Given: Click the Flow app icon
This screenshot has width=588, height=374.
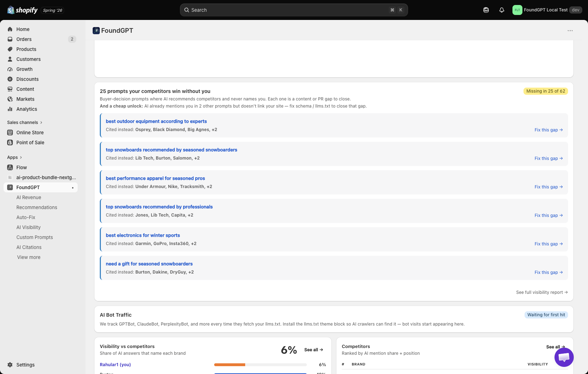Looking at the screenshot, I should pyautogui.click(x=10, y=167).
